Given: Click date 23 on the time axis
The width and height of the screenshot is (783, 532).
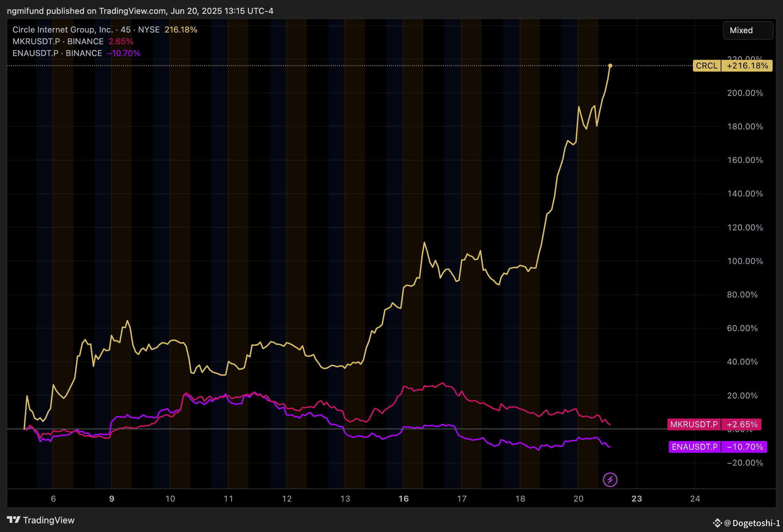Looking at the screenshot, I should [x=637, y=499].
